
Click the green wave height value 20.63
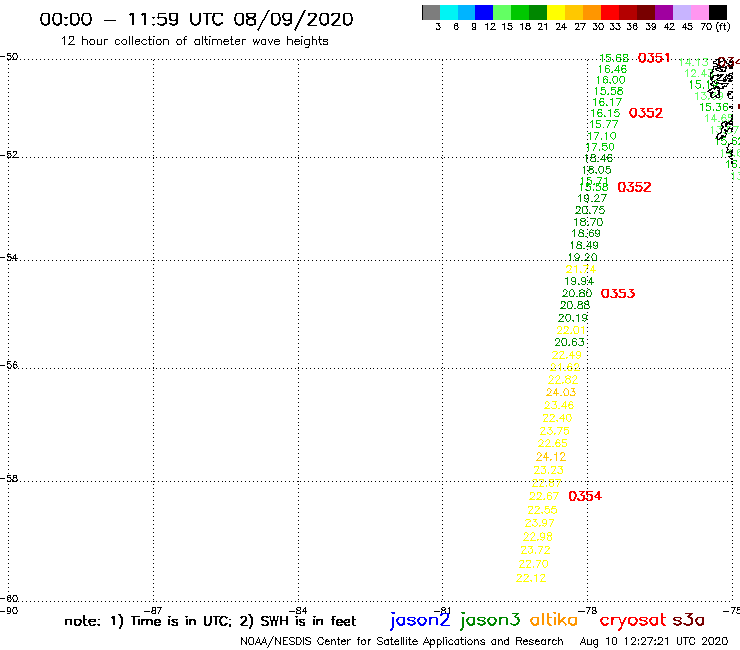click(x=569, y=342)
